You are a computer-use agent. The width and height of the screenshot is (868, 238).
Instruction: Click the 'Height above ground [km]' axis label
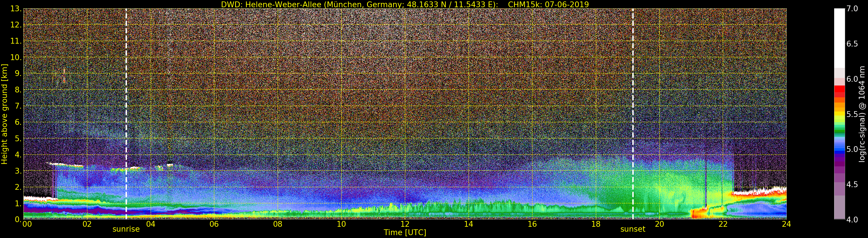4,114
